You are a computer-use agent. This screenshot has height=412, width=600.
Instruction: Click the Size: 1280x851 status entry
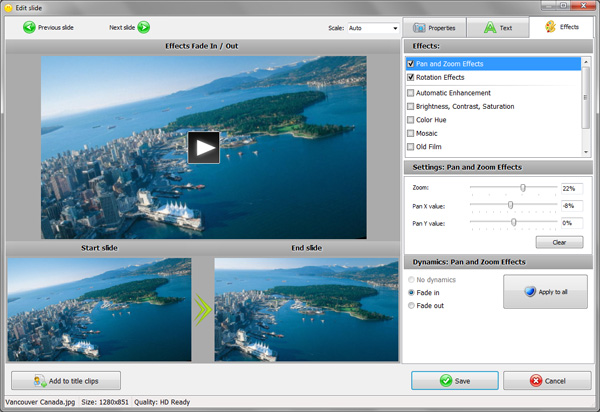point(105,402)
